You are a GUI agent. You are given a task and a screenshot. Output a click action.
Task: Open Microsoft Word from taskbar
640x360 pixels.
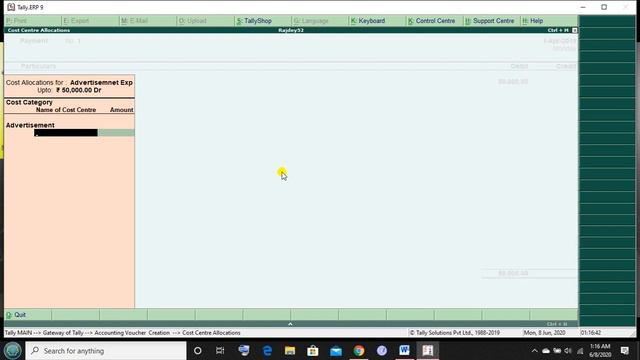(x=404, y=350)
